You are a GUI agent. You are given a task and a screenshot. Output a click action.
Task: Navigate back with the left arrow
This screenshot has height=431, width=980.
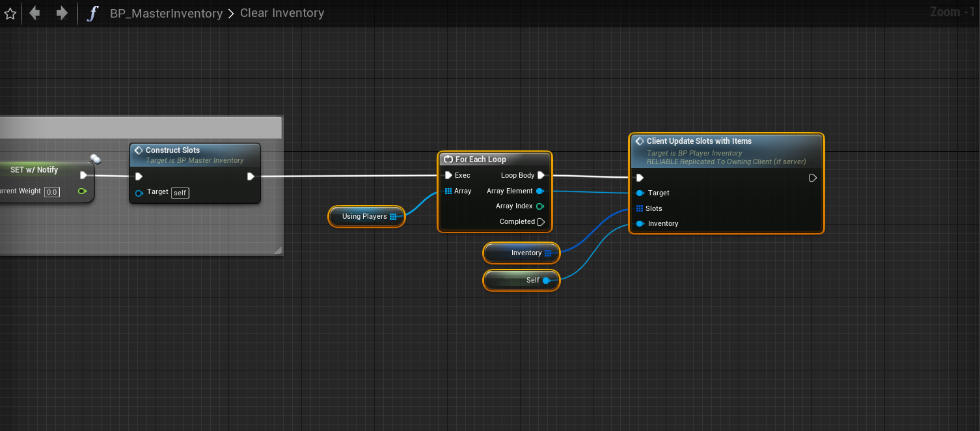pos(35,13)
